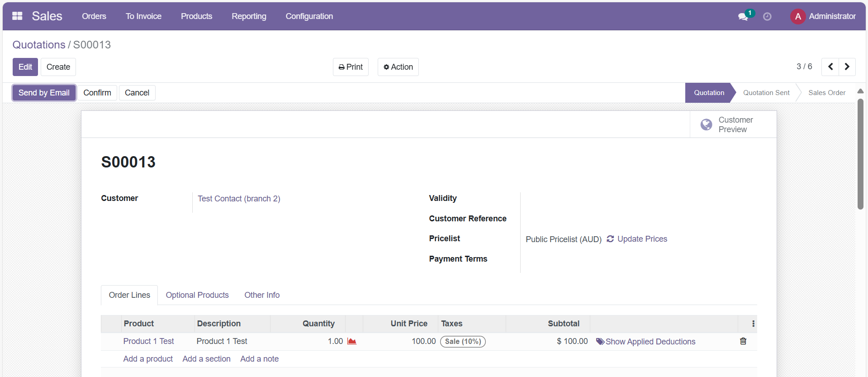The width and height of the screenshot is (868, 377).
Task: Confirm the quotation
Action: (97, 93)
